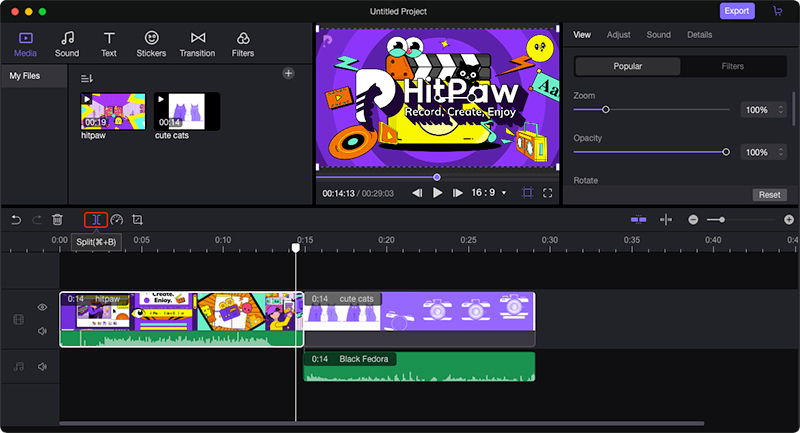
Task: Click the preview progress bar handle
Action: pyautogui.click(x=437, y=177)
